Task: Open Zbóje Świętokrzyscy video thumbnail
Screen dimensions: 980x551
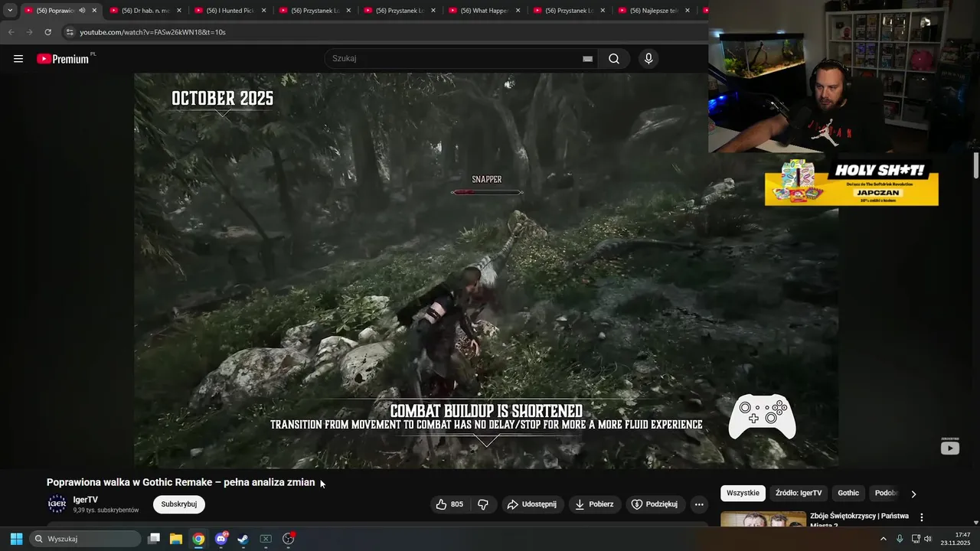Action: 763,520
